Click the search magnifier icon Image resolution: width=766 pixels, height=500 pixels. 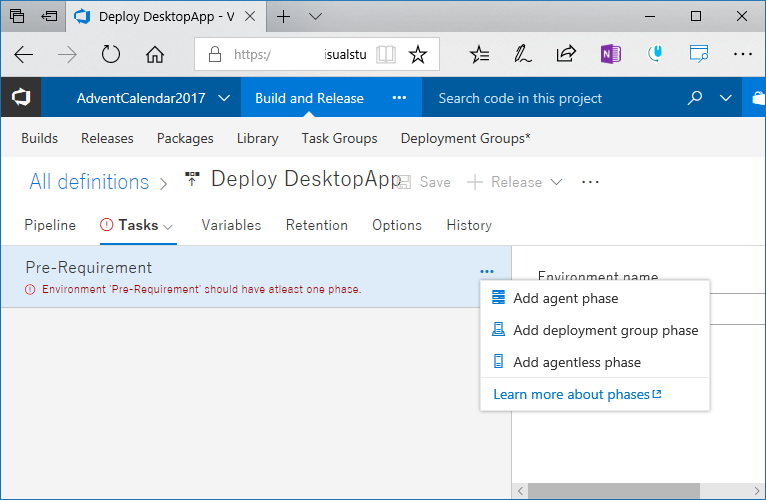pyautogui.click(x=695, y=98)
